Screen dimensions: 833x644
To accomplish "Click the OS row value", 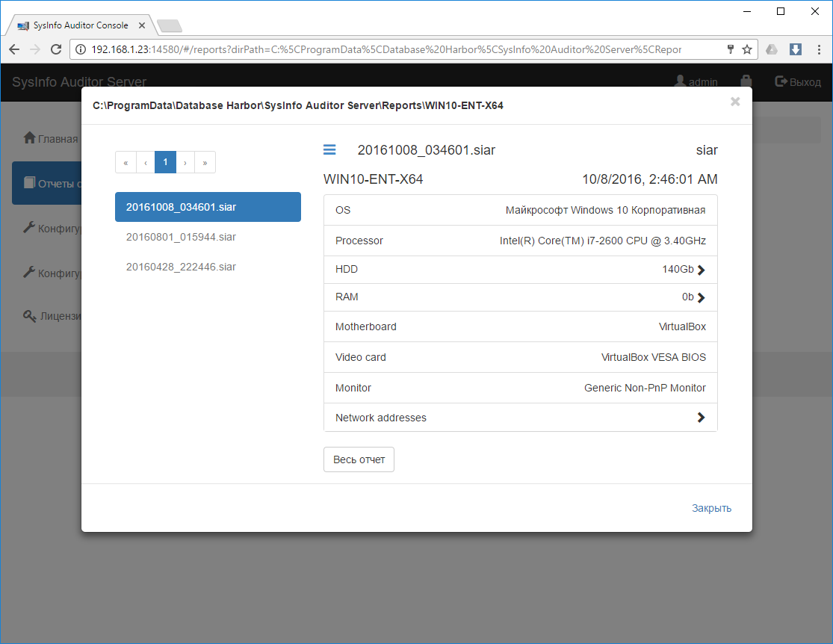I will coord(605,210).
